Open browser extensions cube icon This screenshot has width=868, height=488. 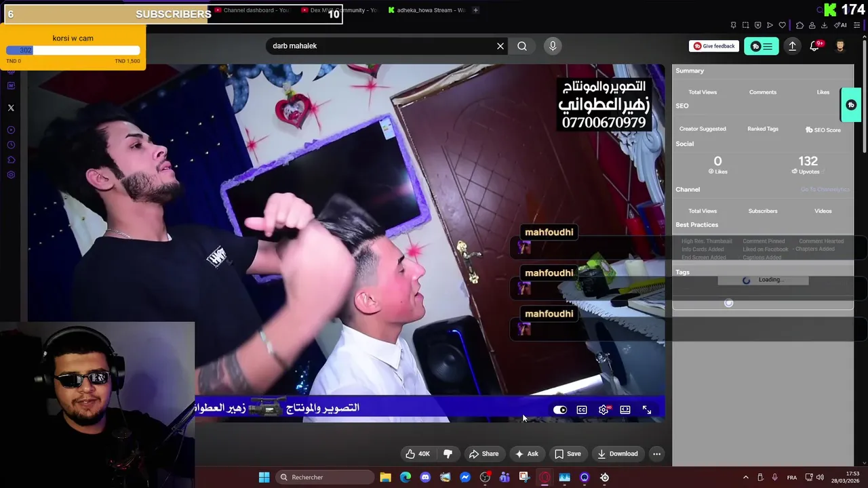800,26
